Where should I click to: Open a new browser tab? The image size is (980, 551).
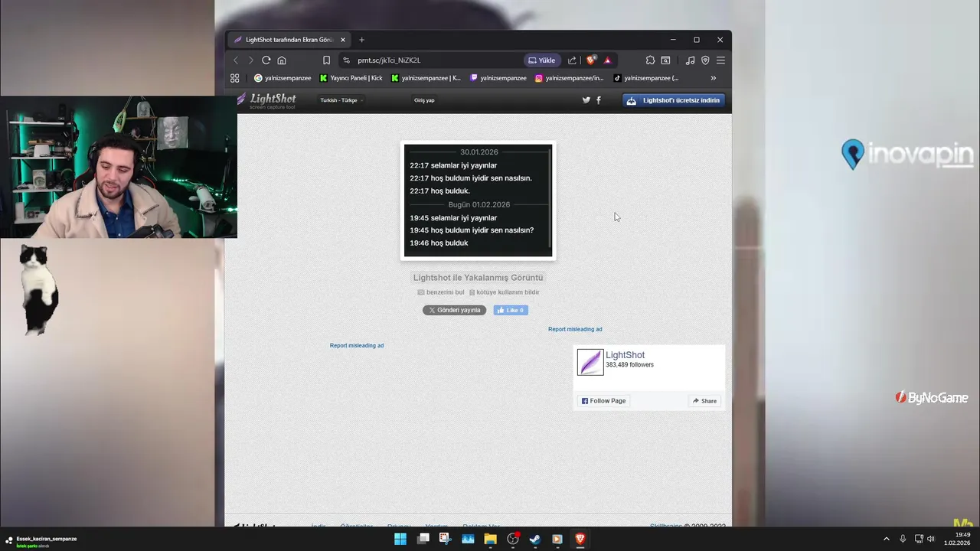[362, 40]
